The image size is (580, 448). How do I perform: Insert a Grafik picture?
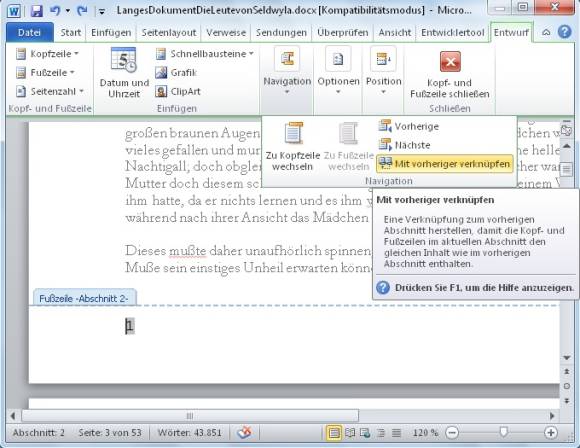tap(176, 73)
